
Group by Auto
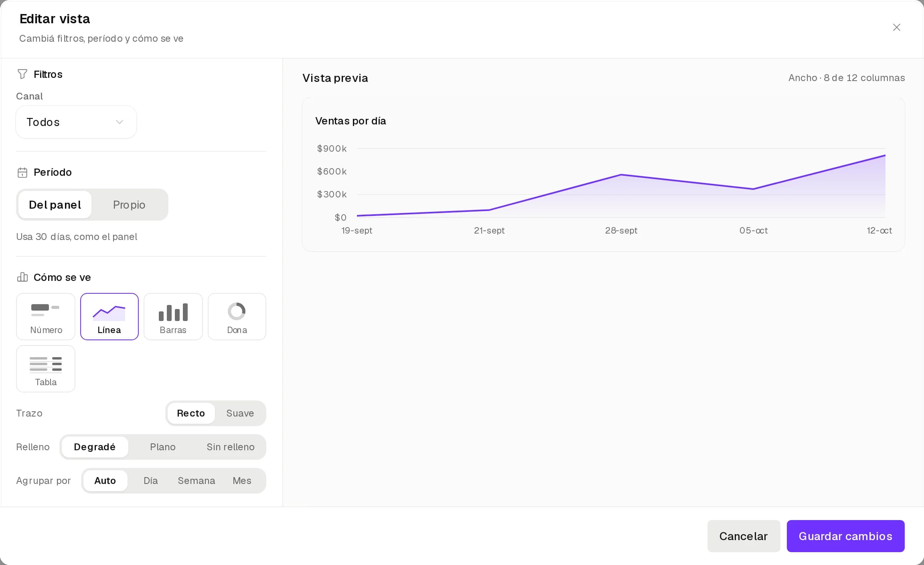[105, 481]
